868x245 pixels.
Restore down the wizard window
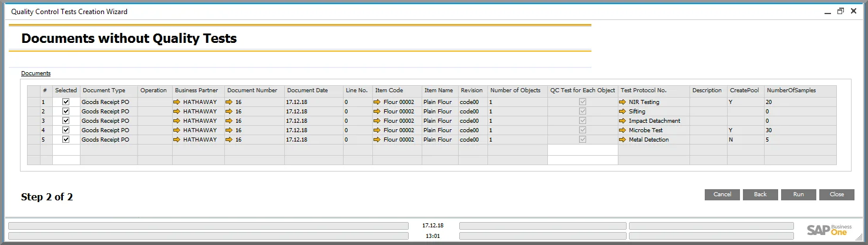[x=841, y=11]
